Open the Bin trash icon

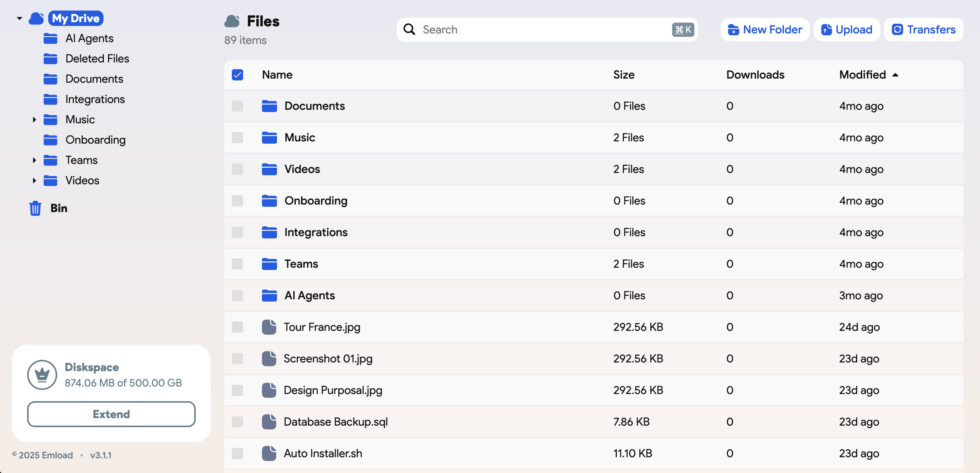(x=35, y=208)
